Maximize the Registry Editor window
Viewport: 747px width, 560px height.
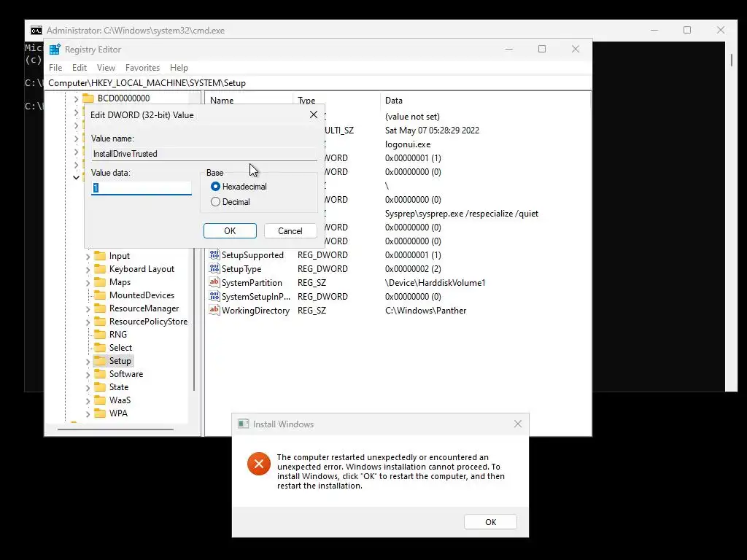542,49
